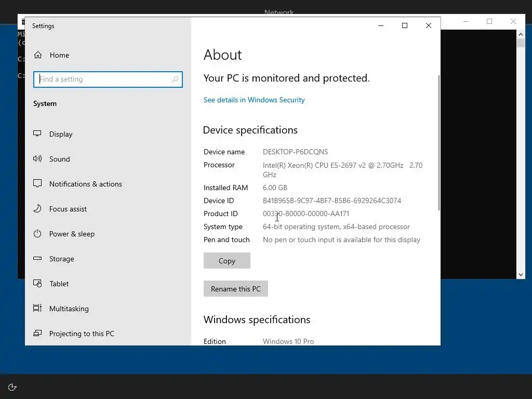Click the Windows specifications heading
The width and height of the screenshot is (532, 399).
pos(257,320)
